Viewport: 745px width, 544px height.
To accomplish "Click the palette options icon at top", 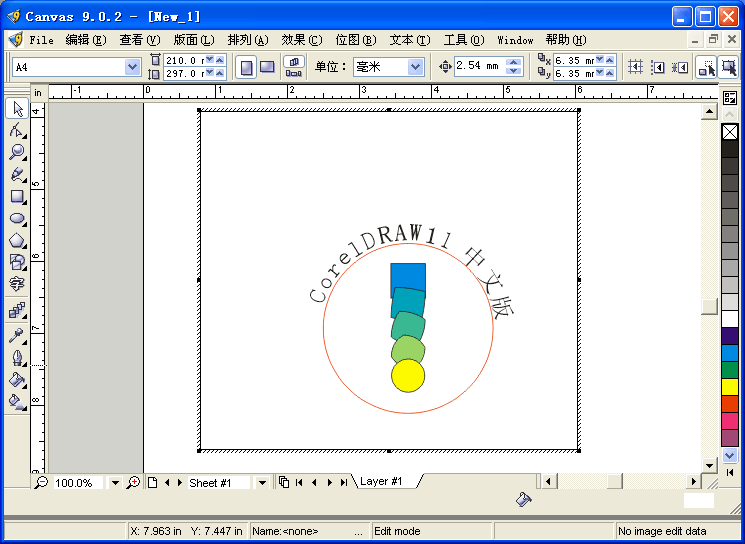I will 730,98.
